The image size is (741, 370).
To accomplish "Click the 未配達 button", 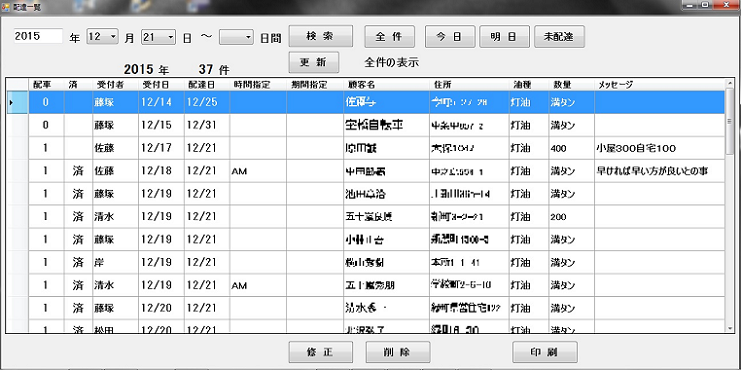I will [x=560, y=37].
